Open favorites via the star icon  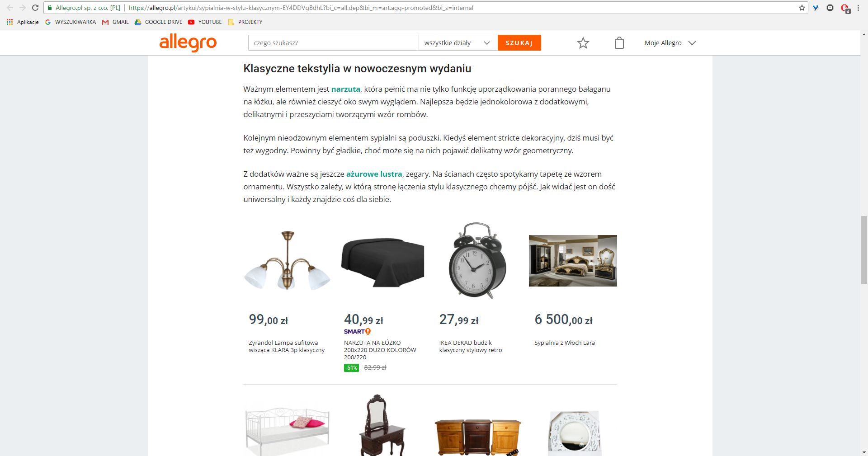(583, 43)
